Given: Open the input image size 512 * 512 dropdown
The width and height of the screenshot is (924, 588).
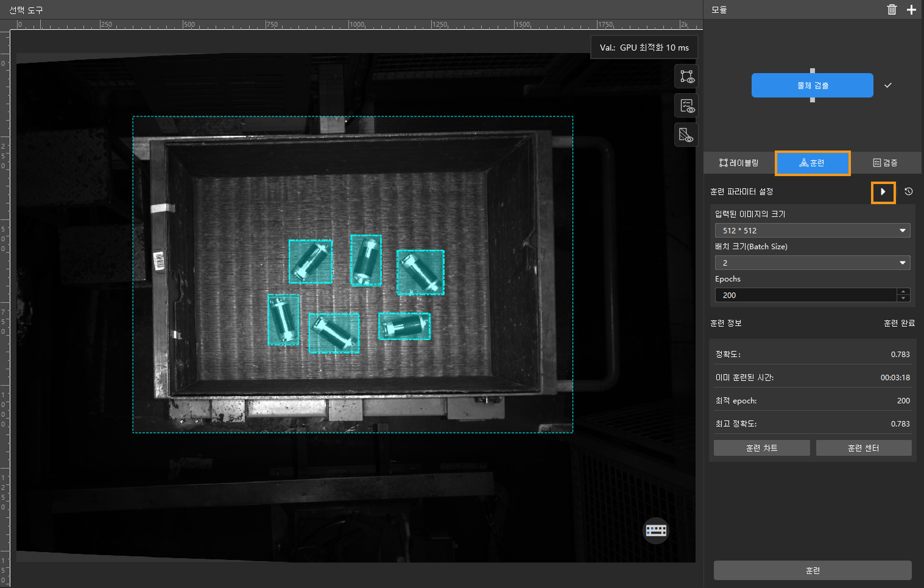Looking at the screenshot, I should tap(812, 230).
